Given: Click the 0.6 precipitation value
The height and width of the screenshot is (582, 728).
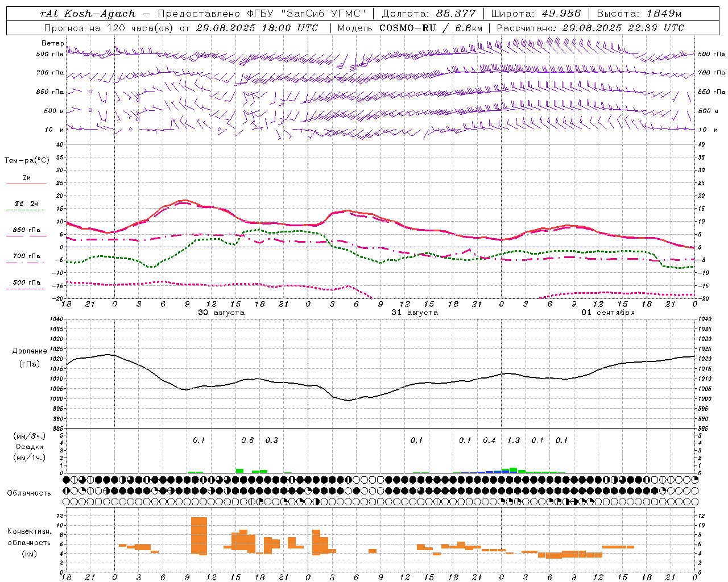Looking at the screenshot, I should (x=247, y=440).
